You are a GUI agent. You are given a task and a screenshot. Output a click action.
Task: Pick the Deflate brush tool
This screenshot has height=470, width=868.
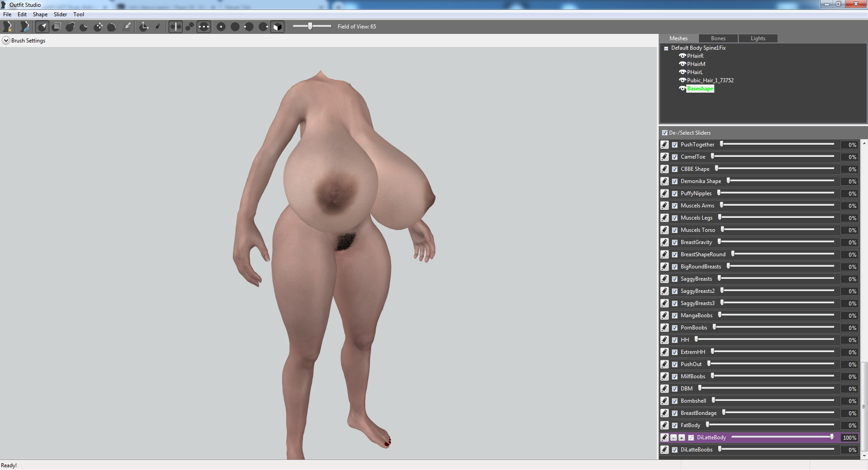pyautogui.click(x=84, y=27)
